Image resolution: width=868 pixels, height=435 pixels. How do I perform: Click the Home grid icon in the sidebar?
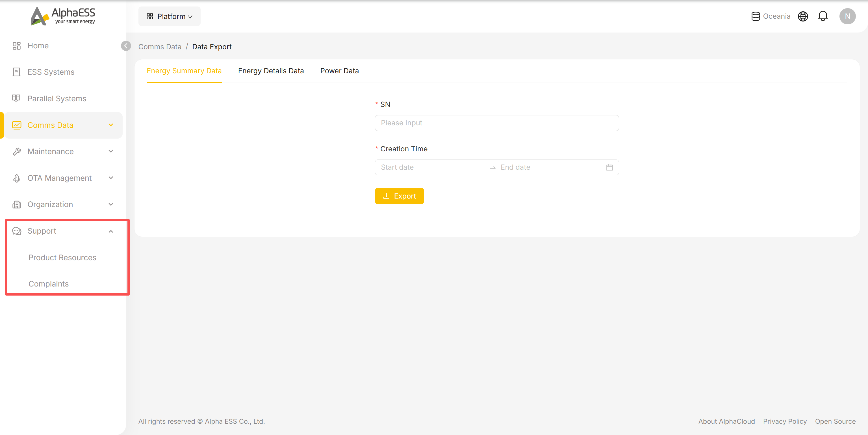[16, 46]
